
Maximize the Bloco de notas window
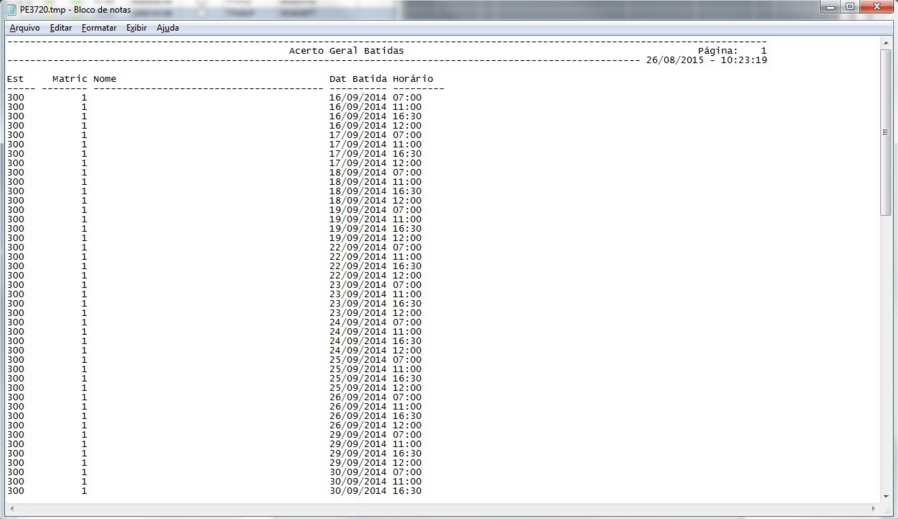coord(850,7)
